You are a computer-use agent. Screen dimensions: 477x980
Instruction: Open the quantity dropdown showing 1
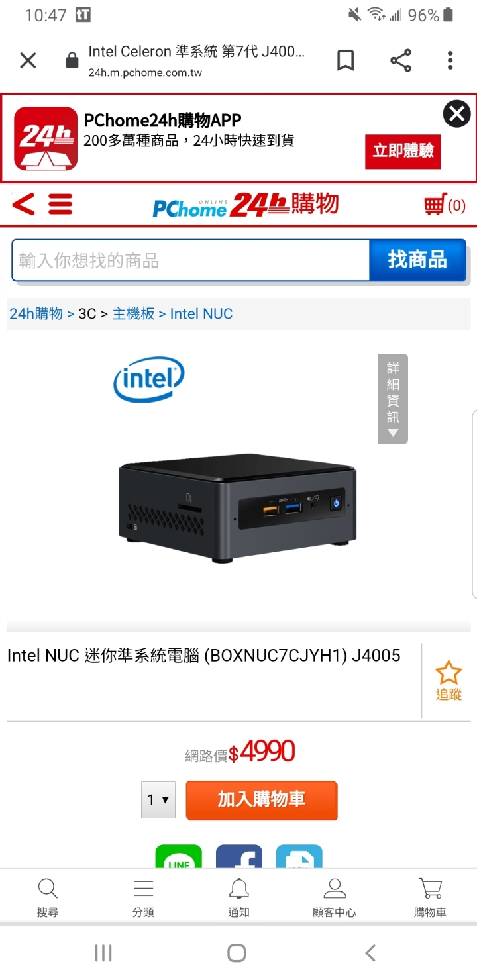pyautogui.click(x=158, y=800)
